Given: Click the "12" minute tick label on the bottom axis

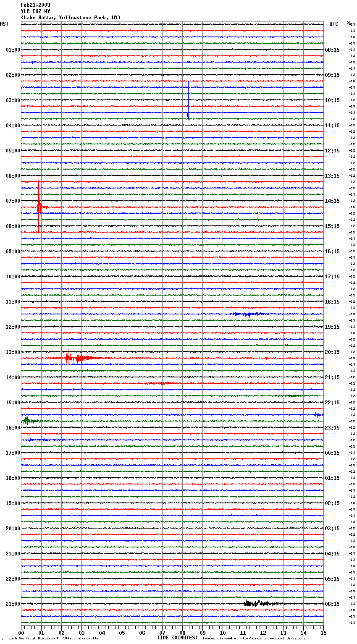Looking at the screenshot, I should point(263,633).
